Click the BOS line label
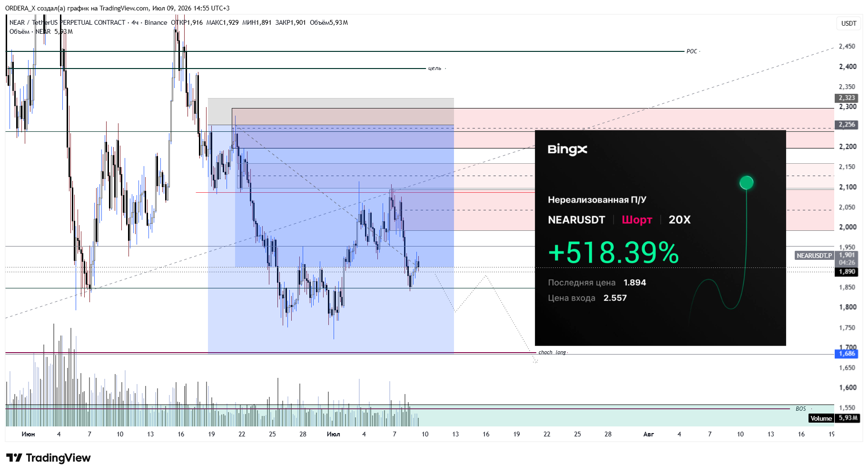Screen dimensions: 868x474 [800, 409]
